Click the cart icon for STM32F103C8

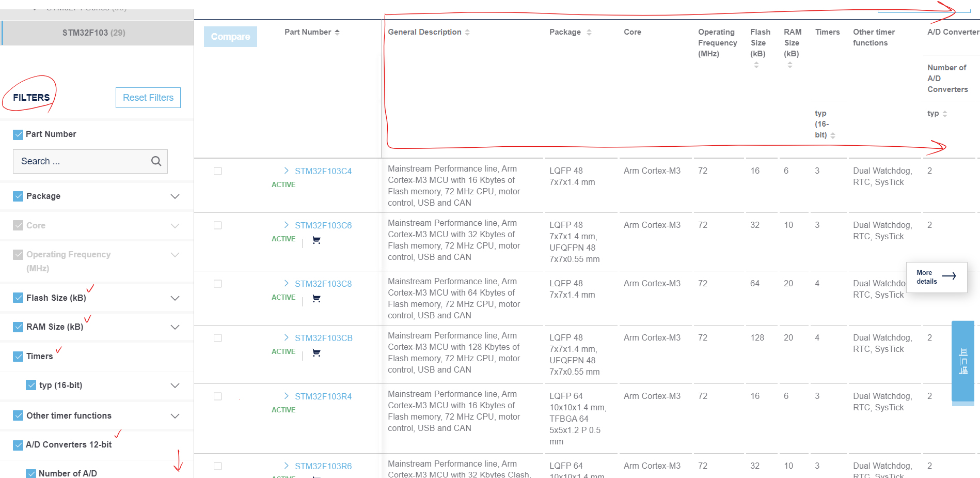pyautogui.click(x=317, y=299)
